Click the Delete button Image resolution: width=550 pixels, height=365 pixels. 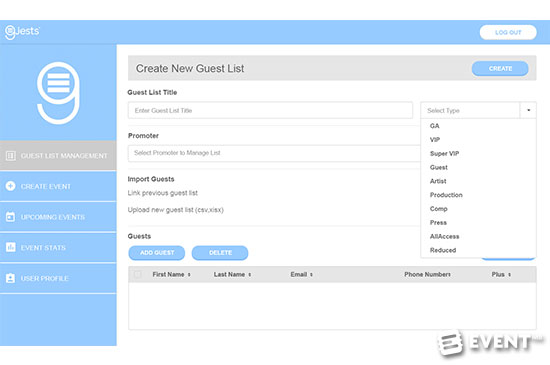click(220, 253)
